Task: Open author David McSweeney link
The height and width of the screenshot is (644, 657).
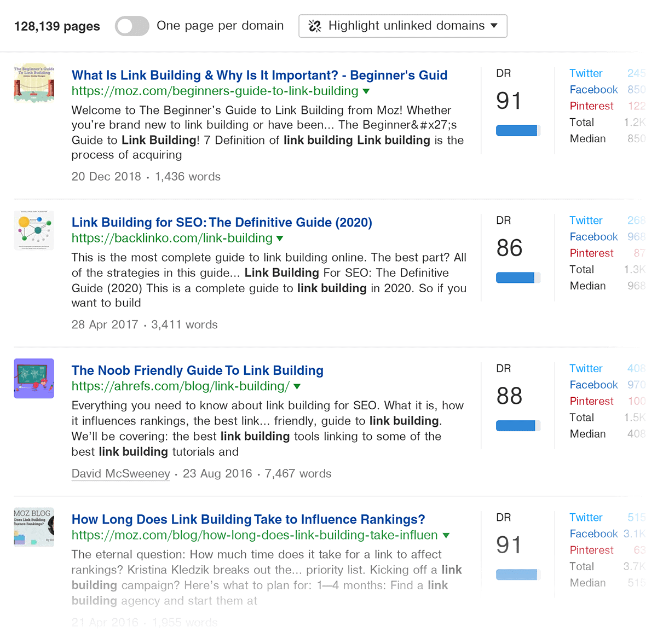Action: click(x=121, y=473)
